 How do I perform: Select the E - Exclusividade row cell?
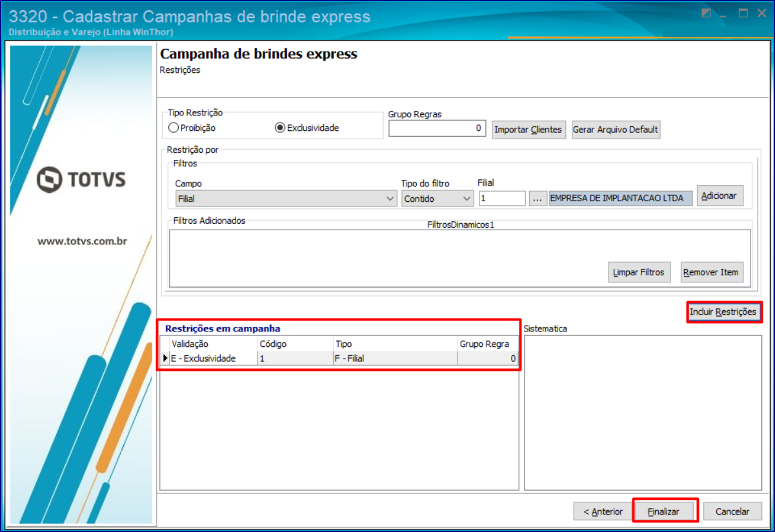(x=213, y=358)
